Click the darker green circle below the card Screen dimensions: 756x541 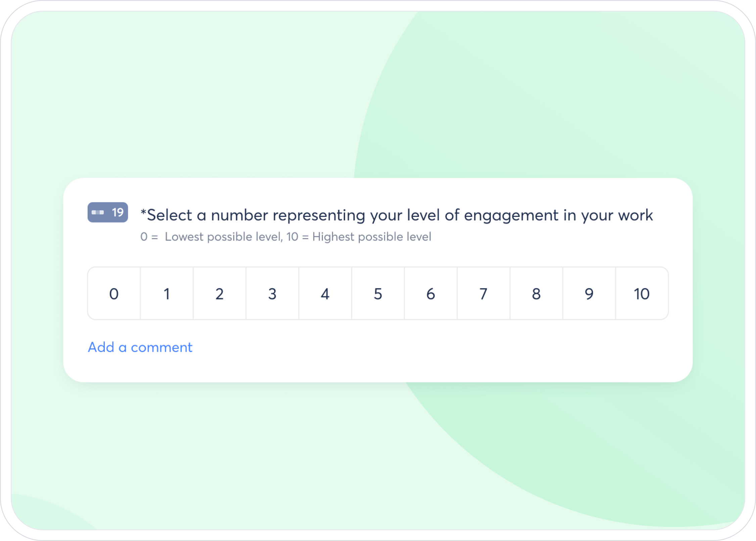point(571,453)
